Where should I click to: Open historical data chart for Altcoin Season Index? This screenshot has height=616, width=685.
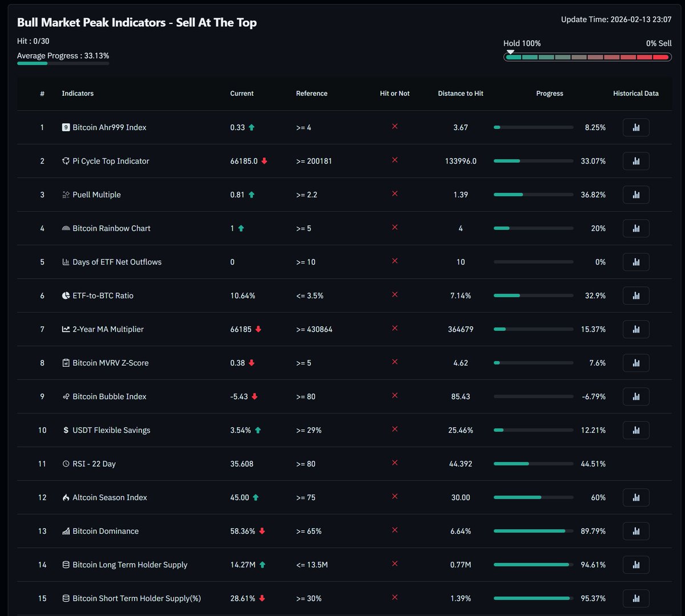636,497
